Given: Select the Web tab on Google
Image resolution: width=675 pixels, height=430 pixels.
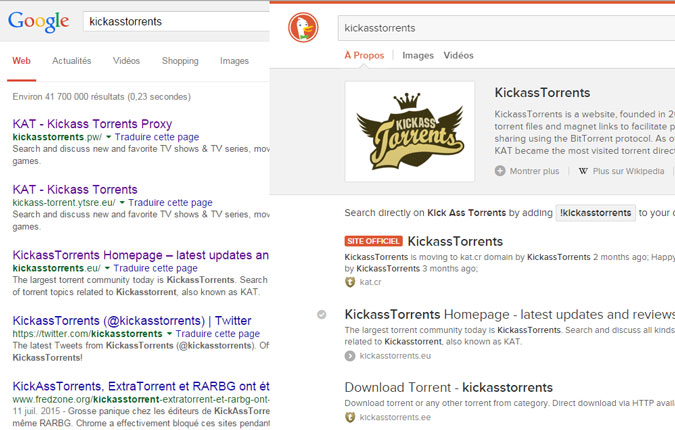Looking at the screenshot, I should (x=22, y=61).
